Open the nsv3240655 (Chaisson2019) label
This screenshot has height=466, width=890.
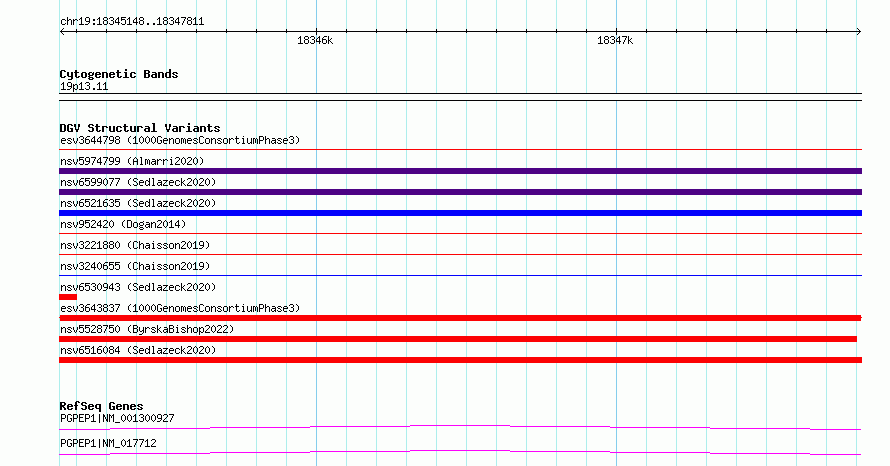click(x=135, y=266)
